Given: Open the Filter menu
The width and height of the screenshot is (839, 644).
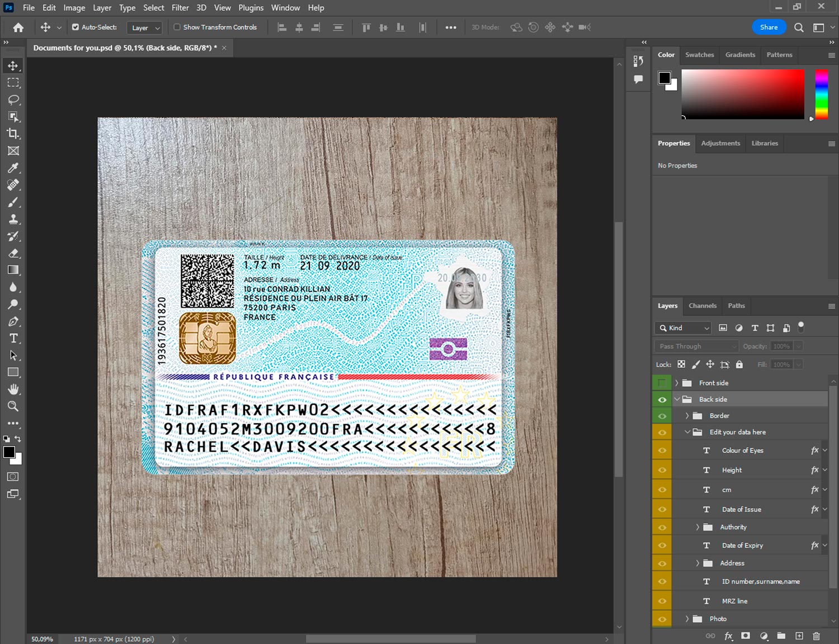Looking at the screenshot, I should pos(180,8).
